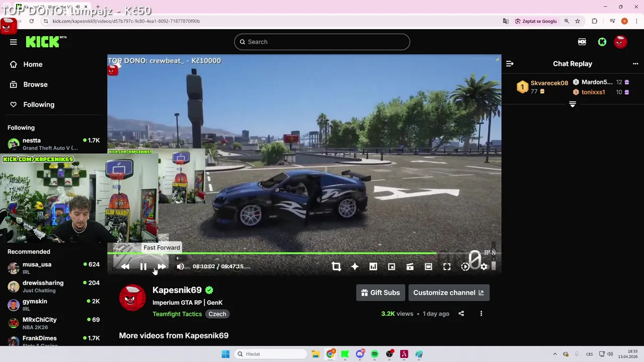This screenshot has width=644, height=362.
Task: Open musa_usa recommended channel
Action: 53,268
